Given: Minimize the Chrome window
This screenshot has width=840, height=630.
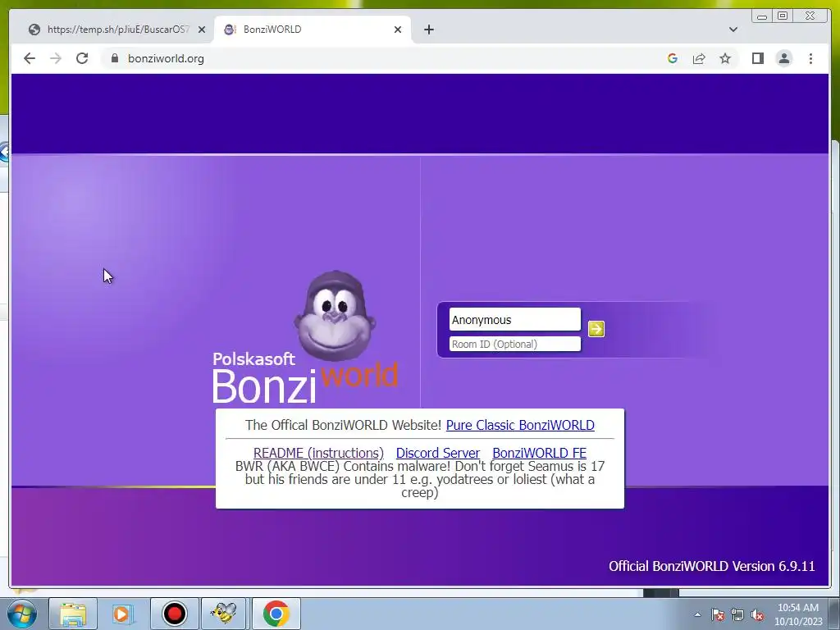Looking at the screenshot, I should pos(762,16).
